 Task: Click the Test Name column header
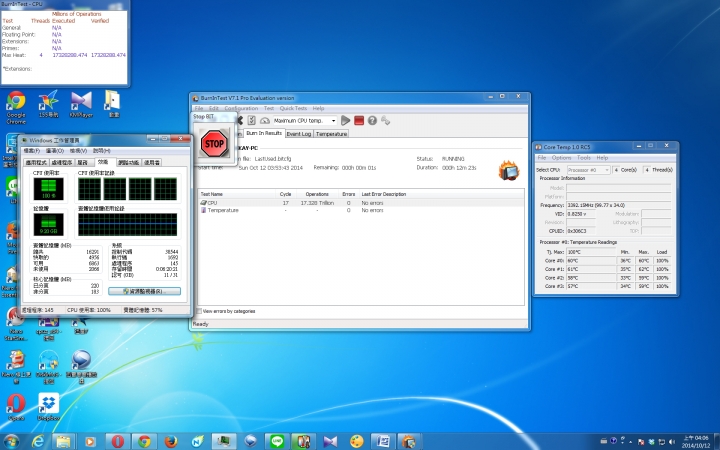[236, 194]
